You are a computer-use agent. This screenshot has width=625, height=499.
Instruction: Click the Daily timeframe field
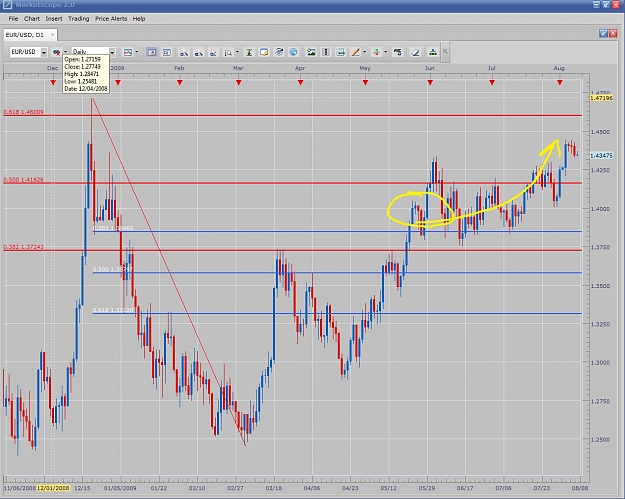tap(89, 52)
